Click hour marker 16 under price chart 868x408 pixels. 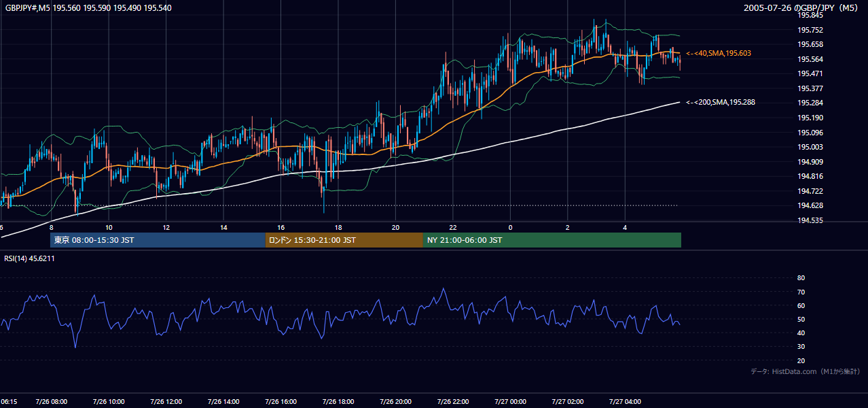(281, 227)
